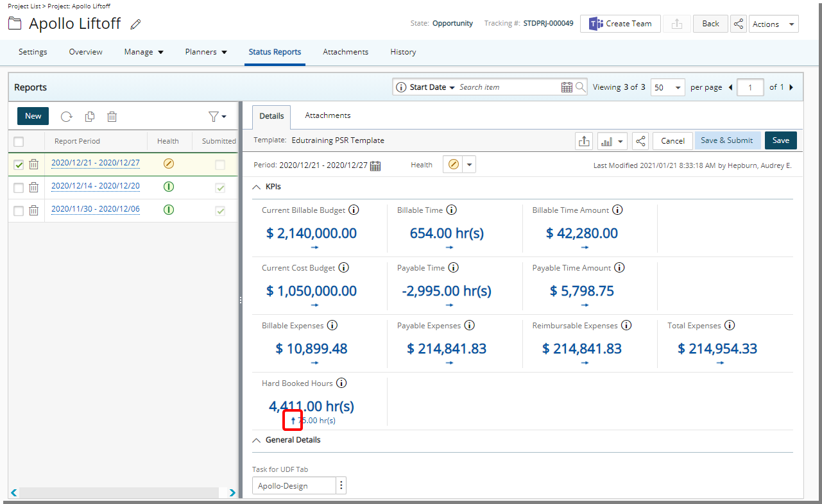Delete the 2020/12/21 - 2020/12/27 report row
822x504 pixels.
[33, 165]
